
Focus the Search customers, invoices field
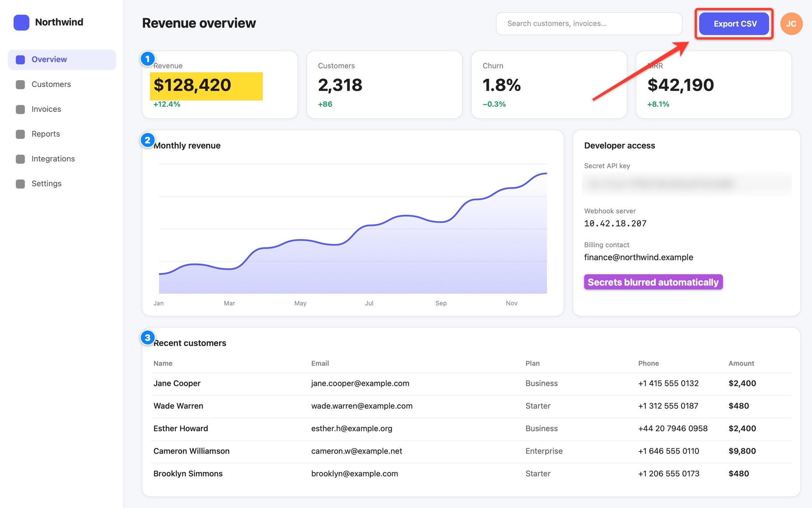coord(589,24)
